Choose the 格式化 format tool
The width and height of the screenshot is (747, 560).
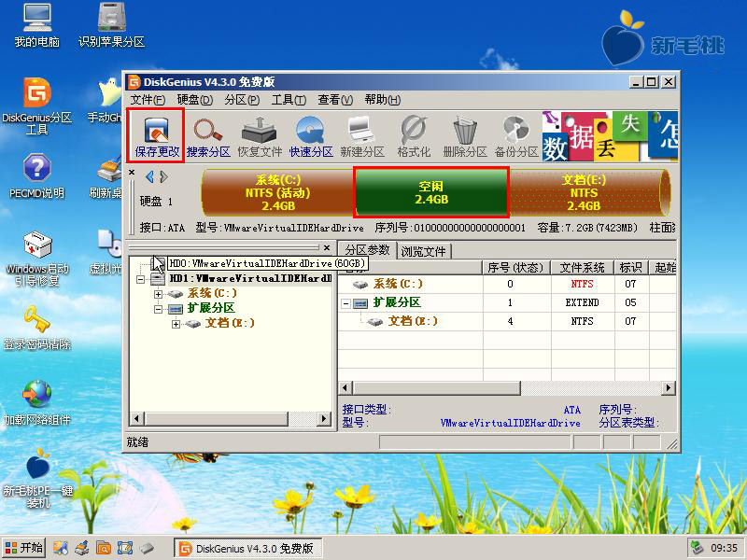(414, 135)
